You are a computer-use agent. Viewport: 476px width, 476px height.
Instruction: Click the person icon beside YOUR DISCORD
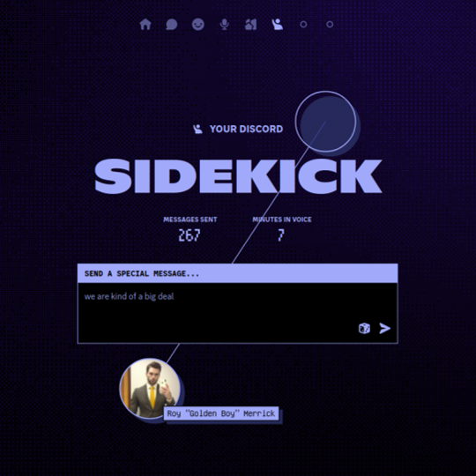(x=198, y=129)
